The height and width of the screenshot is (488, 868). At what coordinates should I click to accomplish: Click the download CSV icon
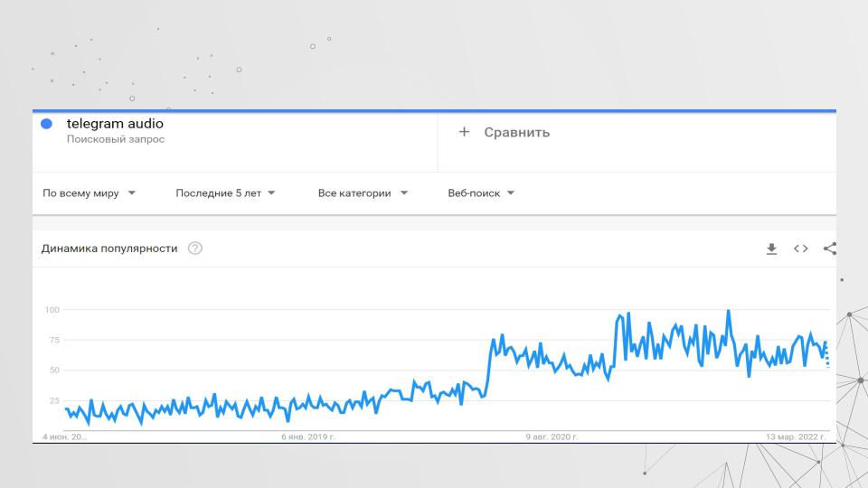pyautogui.click(x=771, y=249)
